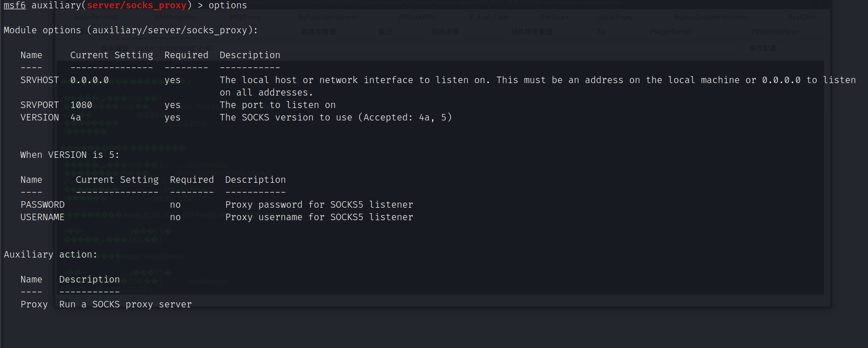Click the red server/socks_proxy module name

click(137, 6)
